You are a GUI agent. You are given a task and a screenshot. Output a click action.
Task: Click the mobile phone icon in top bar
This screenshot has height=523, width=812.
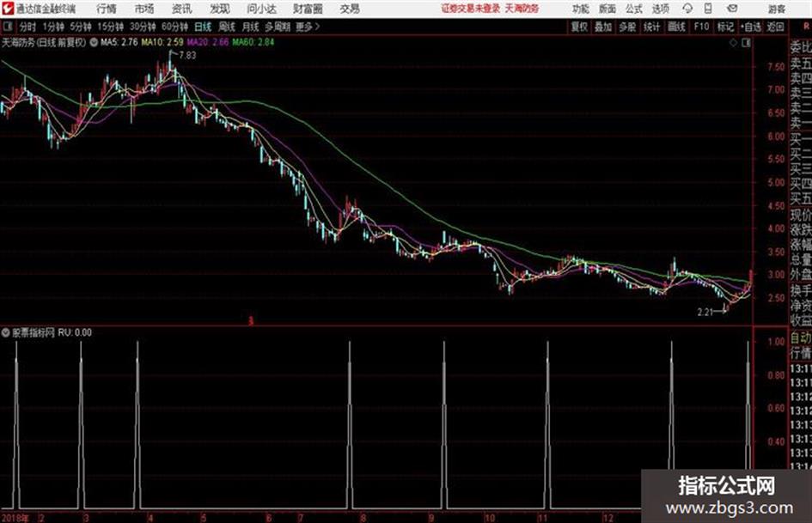pos(708,9)
